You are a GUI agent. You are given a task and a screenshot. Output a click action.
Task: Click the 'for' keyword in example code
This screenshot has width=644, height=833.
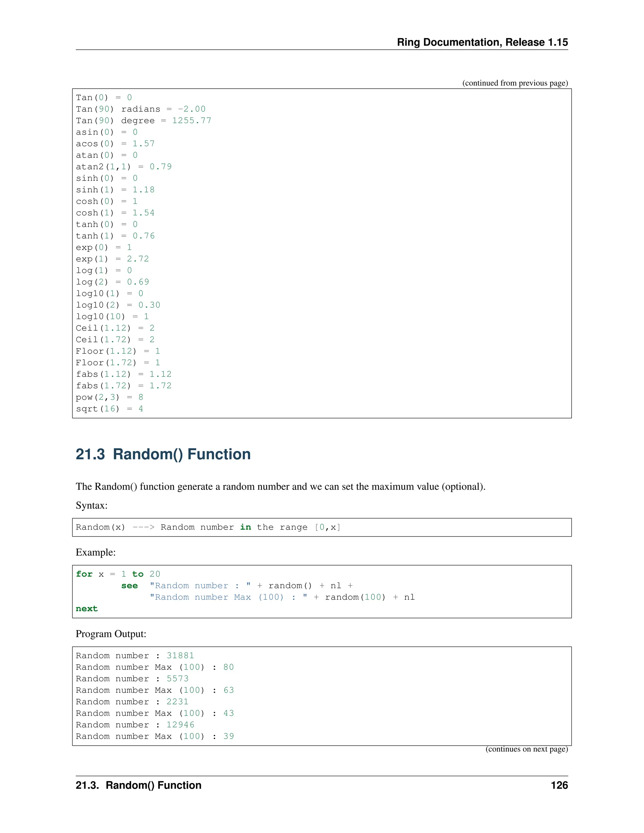tap(84, 574)
